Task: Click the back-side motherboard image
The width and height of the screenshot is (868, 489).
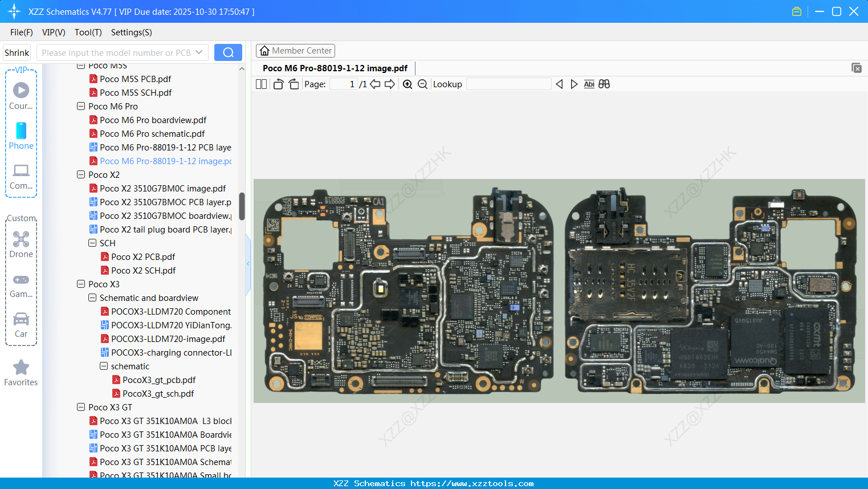Action: point(710,291)
